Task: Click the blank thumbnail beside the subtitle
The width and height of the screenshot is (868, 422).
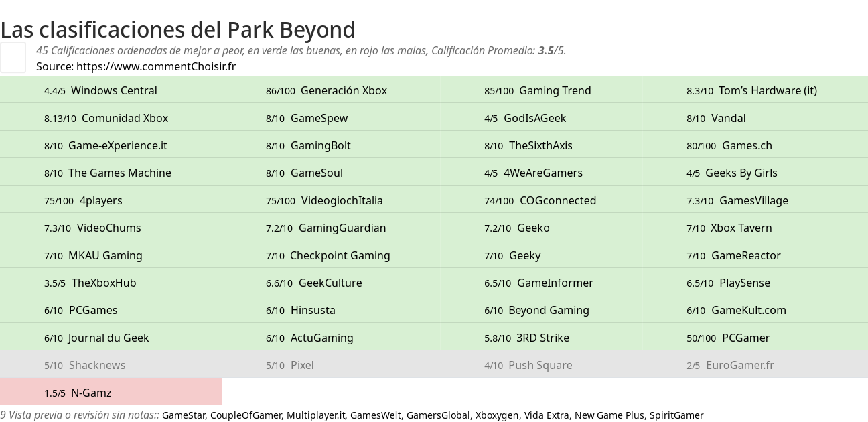Action: pos(13,57)
